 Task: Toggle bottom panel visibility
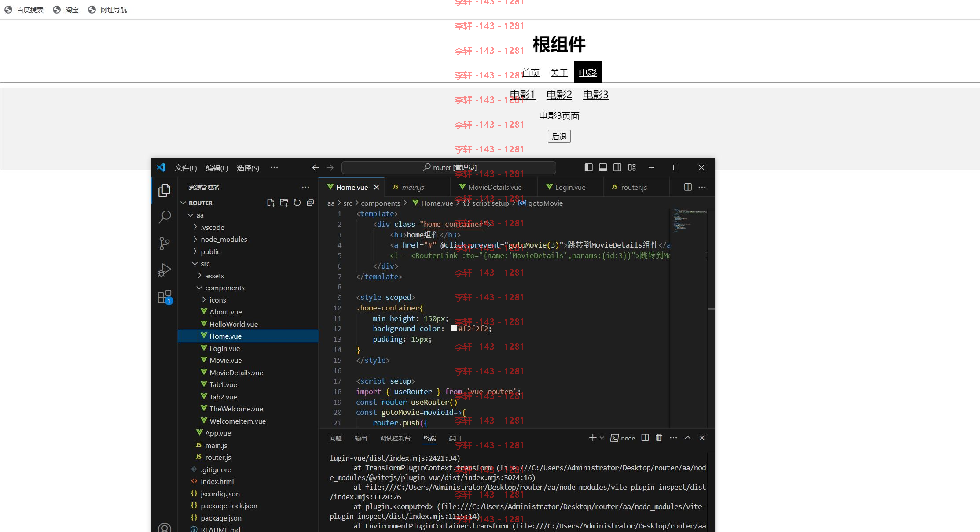(x=603, y=167)
